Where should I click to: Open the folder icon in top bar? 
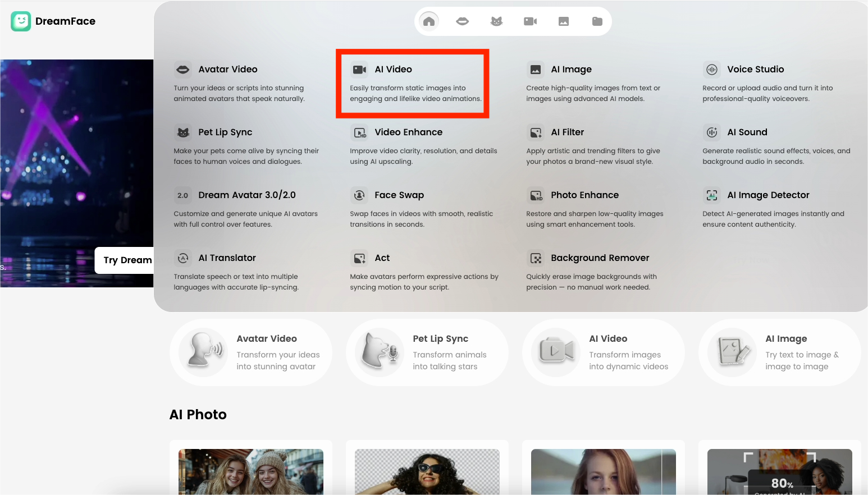(597, 21)
